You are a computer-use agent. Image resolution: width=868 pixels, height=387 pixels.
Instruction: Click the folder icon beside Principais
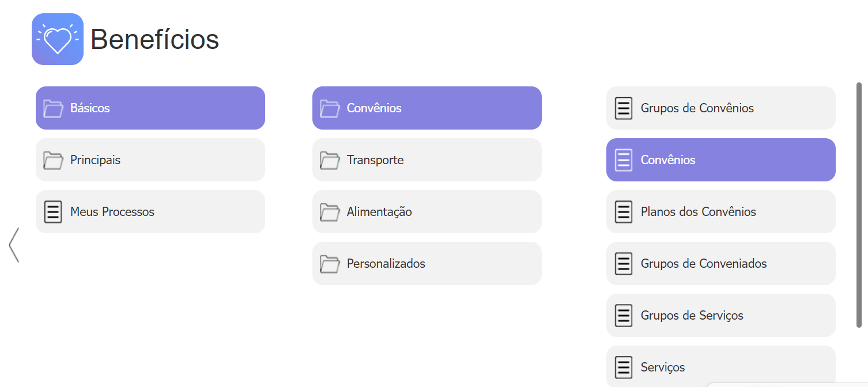53,160
